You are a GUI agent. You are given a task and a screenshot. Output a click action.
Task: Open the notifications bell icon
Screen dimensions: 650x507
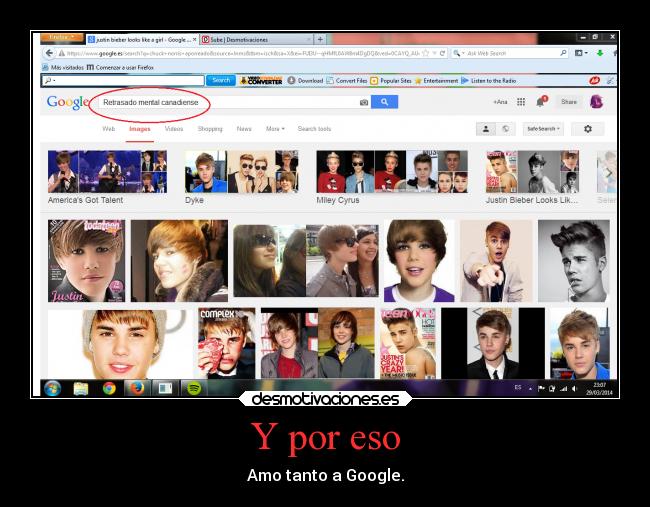click(x=541, y=102)
